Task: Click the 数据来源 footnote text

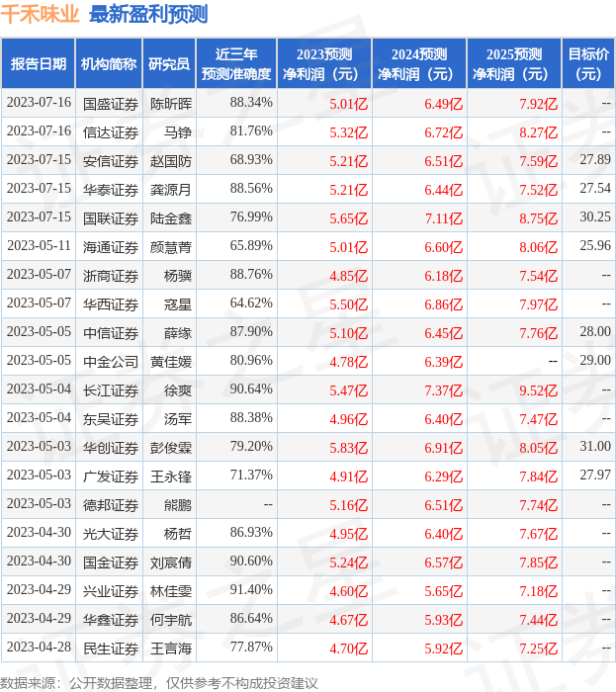Action: pos(159,684)
